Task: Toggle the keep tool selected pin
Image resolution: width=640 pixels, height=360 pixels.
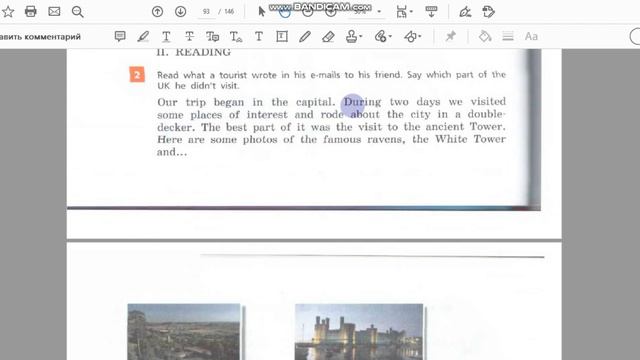Action: (x=450, y=36)
